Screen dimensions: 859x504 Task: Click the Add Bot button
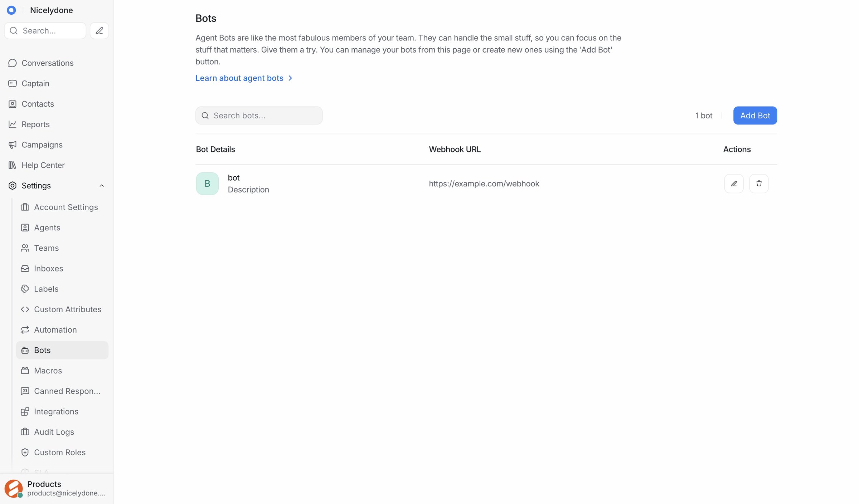755,116
